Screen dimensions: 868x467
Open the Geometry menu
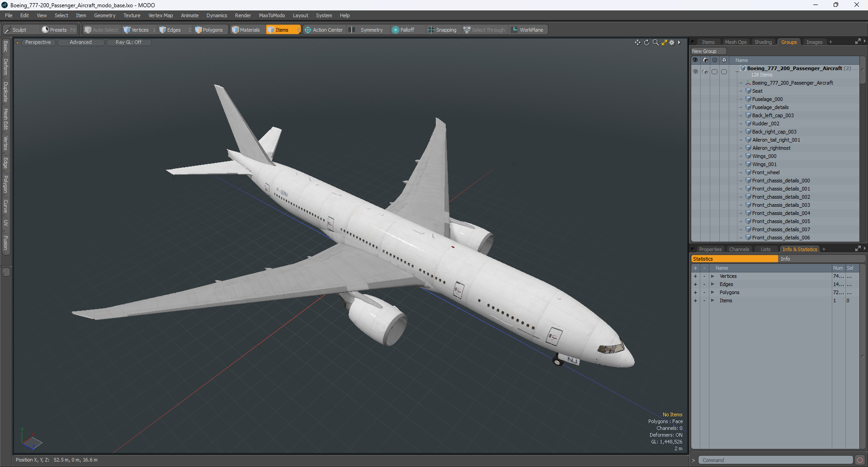tap(104, 15)
